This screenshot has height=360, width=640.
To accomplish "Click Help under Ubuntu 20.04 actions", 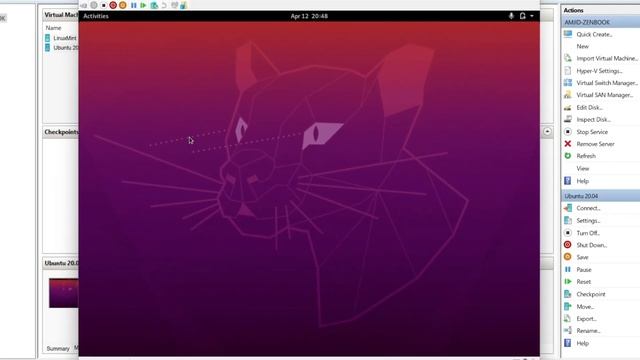I will pos(582,343).
